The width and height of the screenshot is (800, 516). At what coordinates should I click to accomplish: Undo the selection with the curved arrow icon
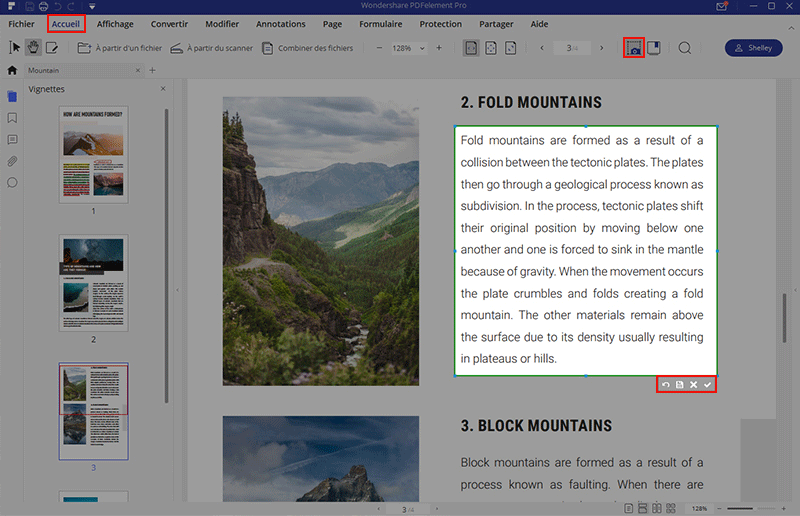coord(666,384)
